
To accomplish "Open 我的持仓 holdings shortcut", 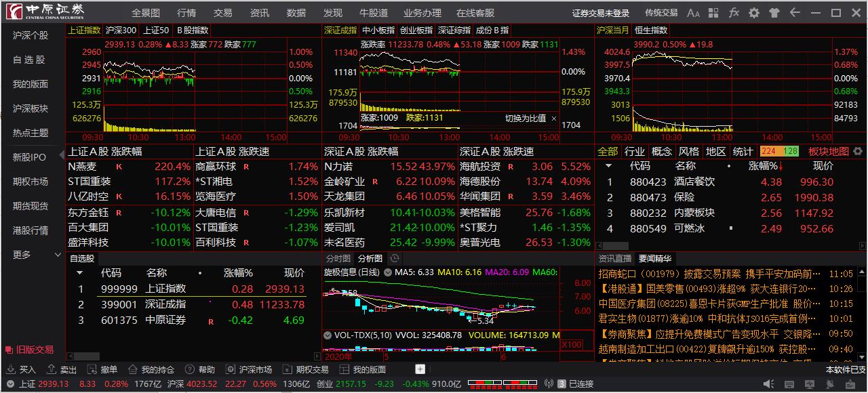I will (151, 370).
